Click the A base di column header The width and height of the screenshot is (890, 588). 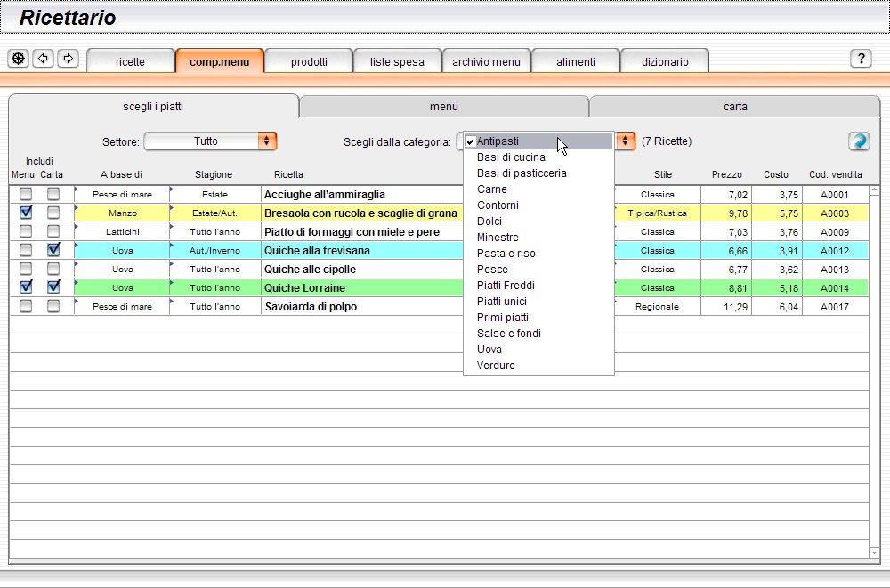click(121, 175)
